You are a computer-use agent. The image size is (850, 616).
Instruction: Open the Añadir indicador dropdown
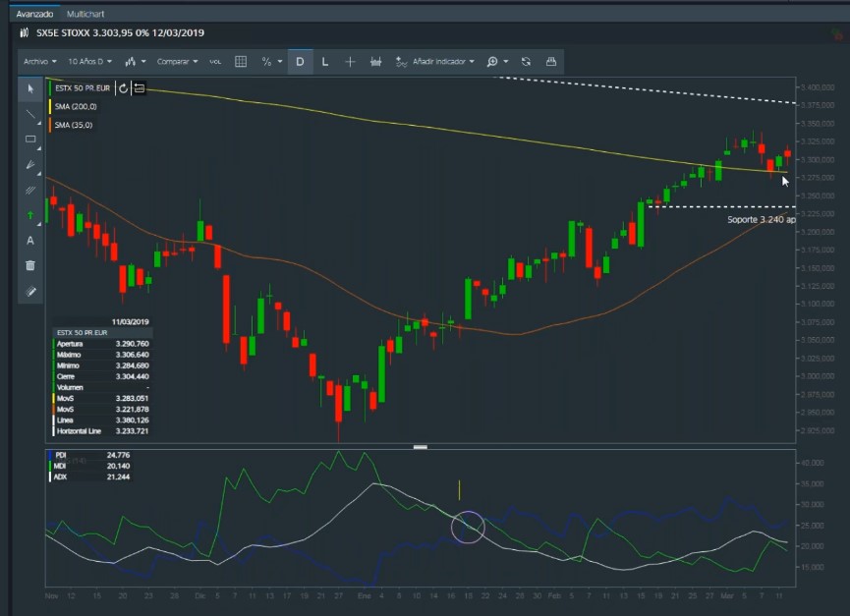click(x=435, y=61)
